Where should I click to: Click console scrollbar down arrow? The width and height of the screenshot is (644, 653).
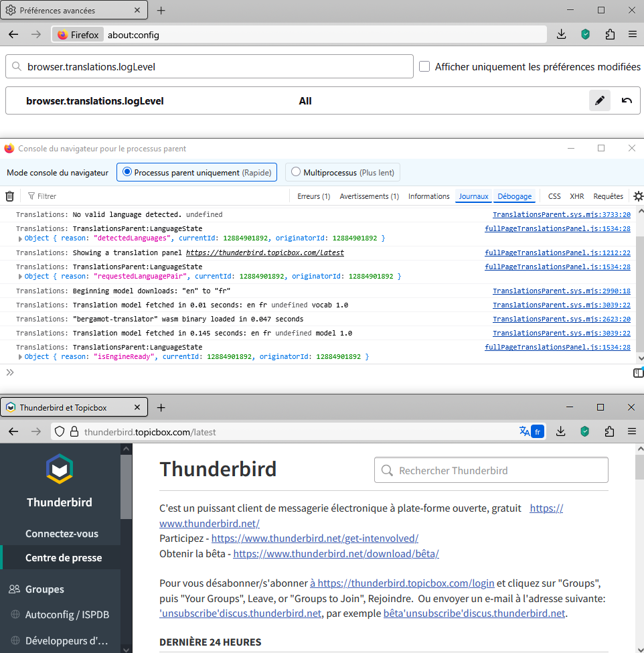pyautogui.click(x=640, y=358)
